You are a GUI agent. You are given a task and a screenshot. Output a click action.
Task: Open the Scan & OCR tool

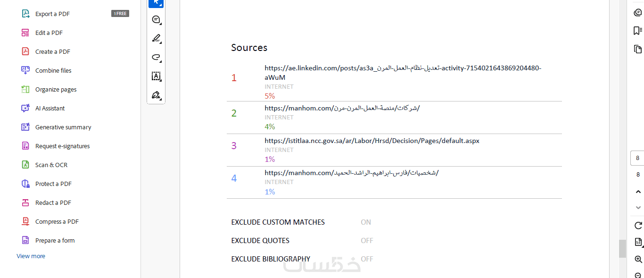point(51,165)
